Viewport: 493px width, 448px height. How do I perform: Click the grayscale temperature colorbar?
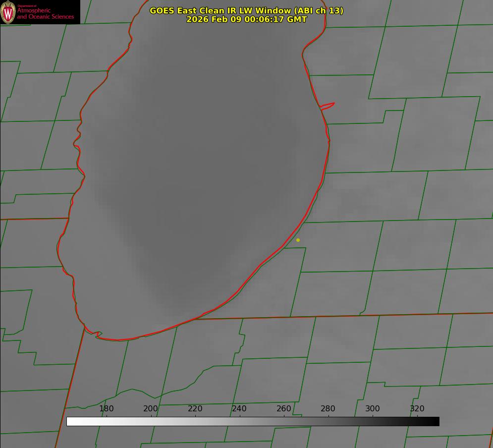coord(253,422)
